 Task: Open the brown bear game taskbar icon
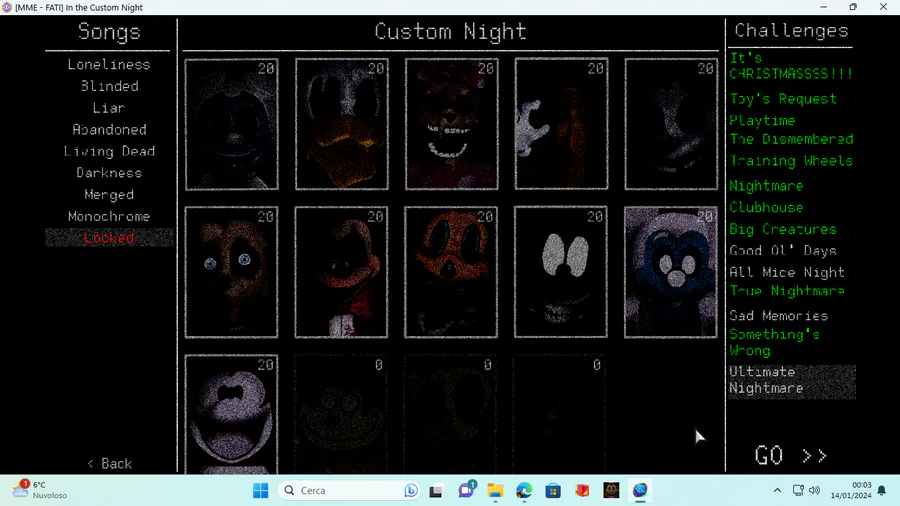coord(611,491)
